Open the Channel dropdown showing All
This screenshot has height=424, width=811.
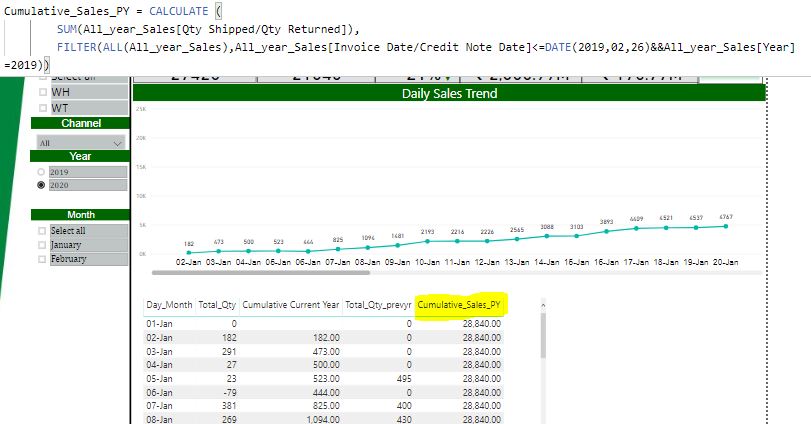click(81, 143)
